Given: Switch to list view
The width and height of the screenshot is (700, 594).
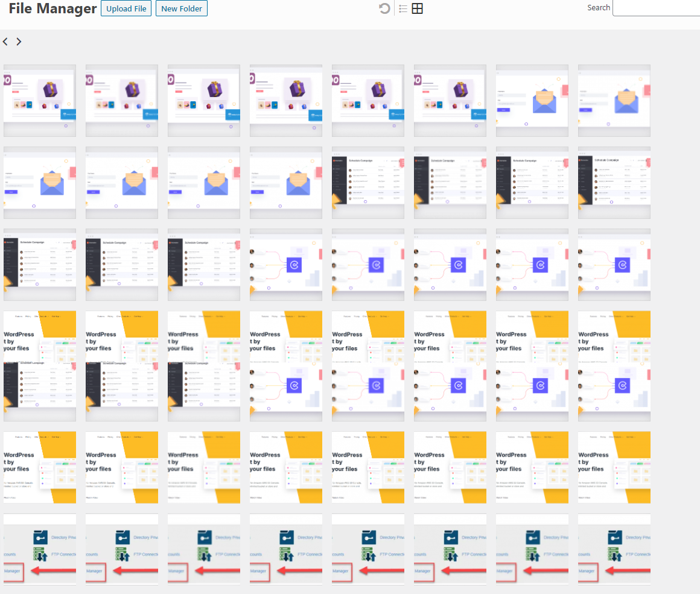Looking at the screenshot, I should click(403, 8).
